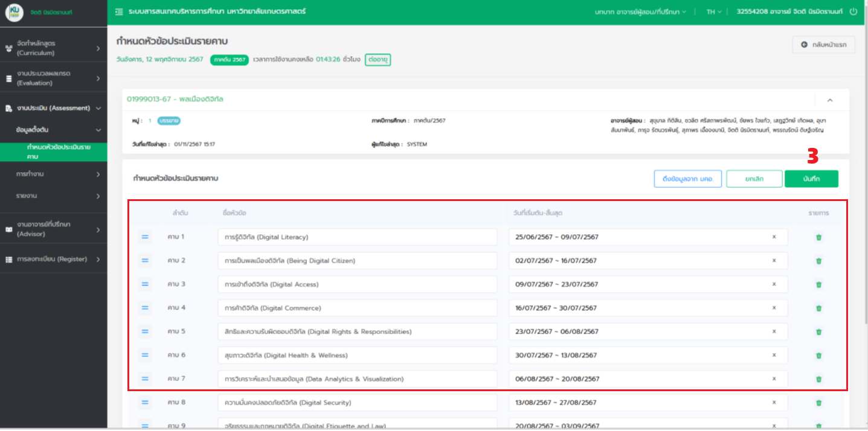This screenshot has height=431, width=868.
Task: Click the power logout icon at top right
Action: pyautogui.click(x=853, y=12)
